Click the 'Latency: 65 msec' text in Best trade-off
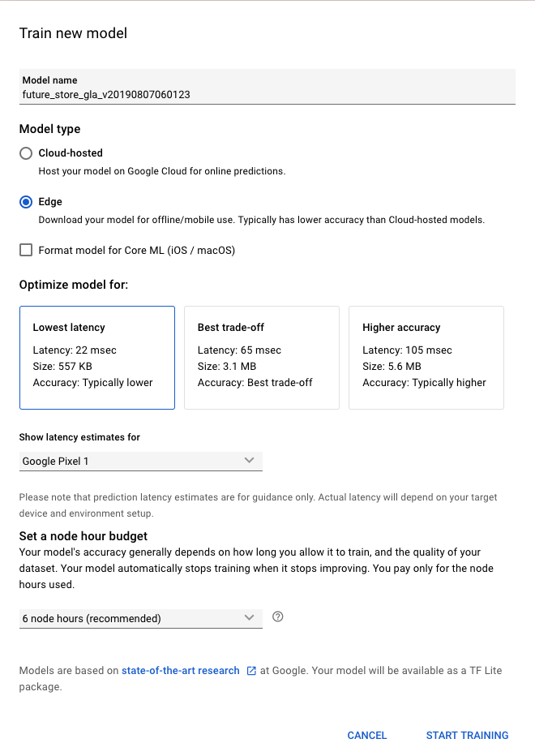The height and width of the screenshot is (756, 535). pos(239,350)
